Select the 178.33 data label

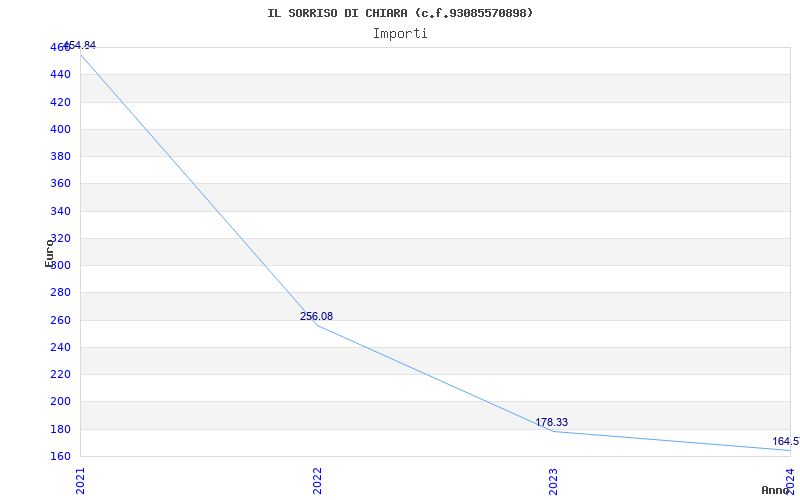click(552, 422)
